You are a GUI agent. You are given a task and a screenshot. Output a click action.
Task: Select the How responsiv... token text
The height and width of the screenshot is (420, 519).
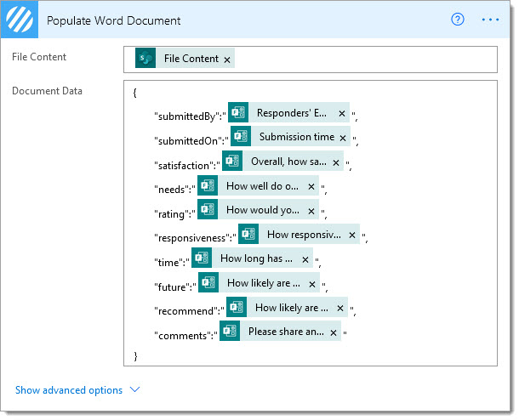click(x=304, y=235)
